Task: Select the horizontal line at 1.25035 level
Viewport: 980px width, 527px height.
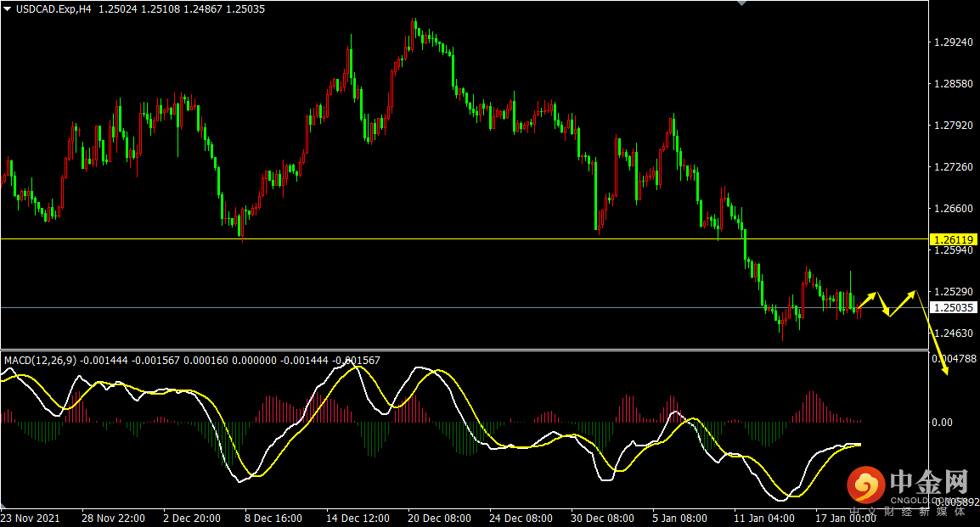Action: 425,307
